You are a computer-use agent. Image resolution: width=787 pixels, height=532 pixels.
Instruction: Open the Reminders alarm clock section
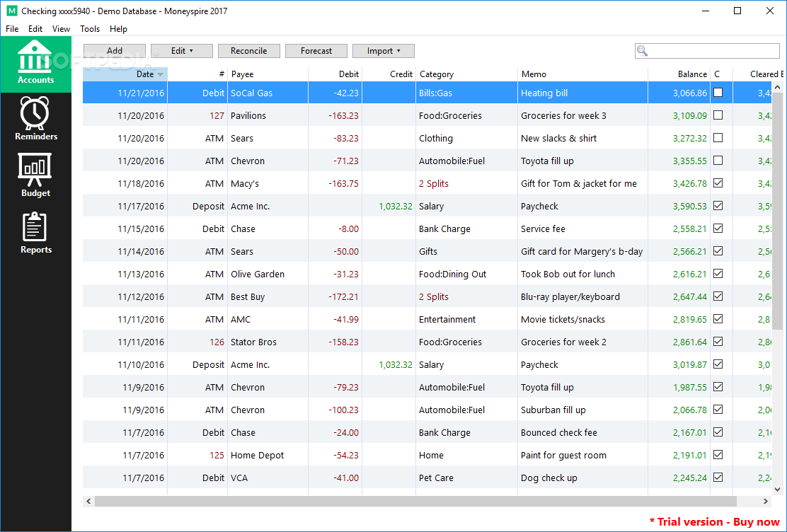tap(35, 119)
